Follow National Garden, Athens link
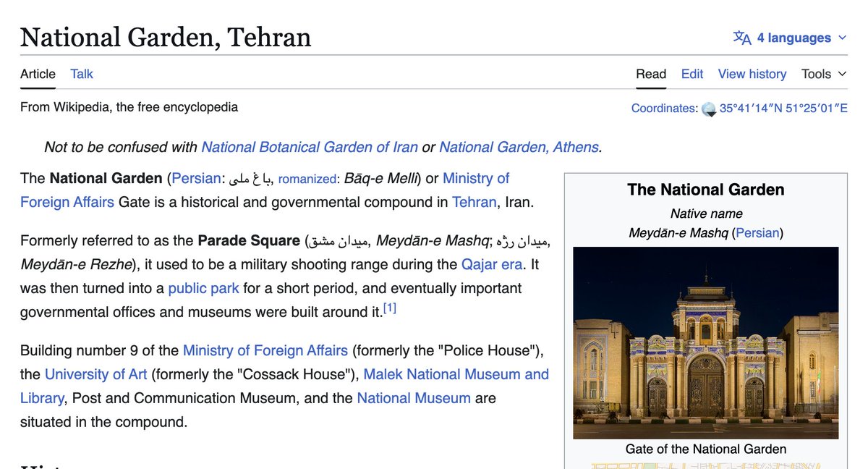Screen dimensions: 868x469 point(519,147)
